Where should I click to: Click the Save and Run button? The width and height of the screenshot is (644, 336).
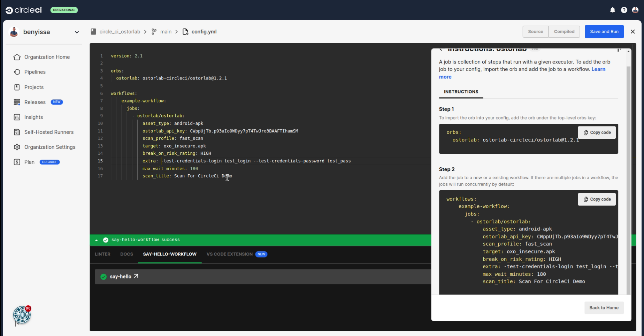coord(604,32)
